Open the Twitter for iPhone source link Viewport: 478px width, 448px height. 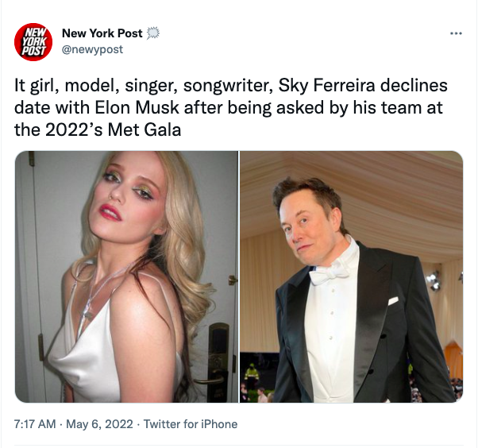click(x=191, y=424)
